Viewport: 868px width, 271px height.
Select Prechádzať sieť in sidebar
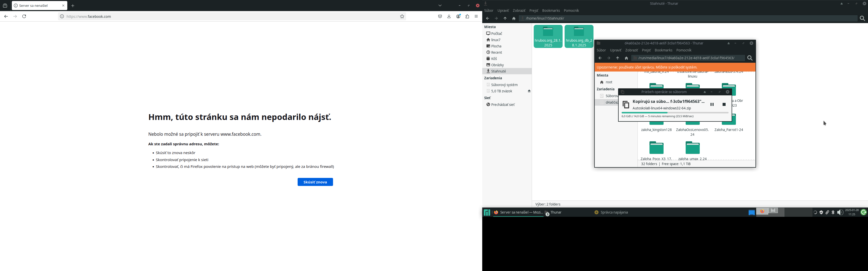503,105
